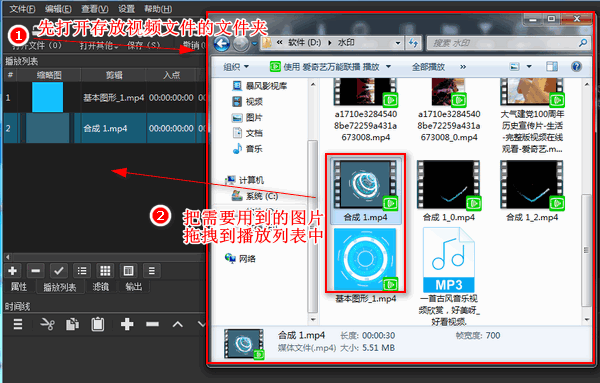Click the timeline copy icon
The image size is (600, 383).
click(x=72, y=324)
